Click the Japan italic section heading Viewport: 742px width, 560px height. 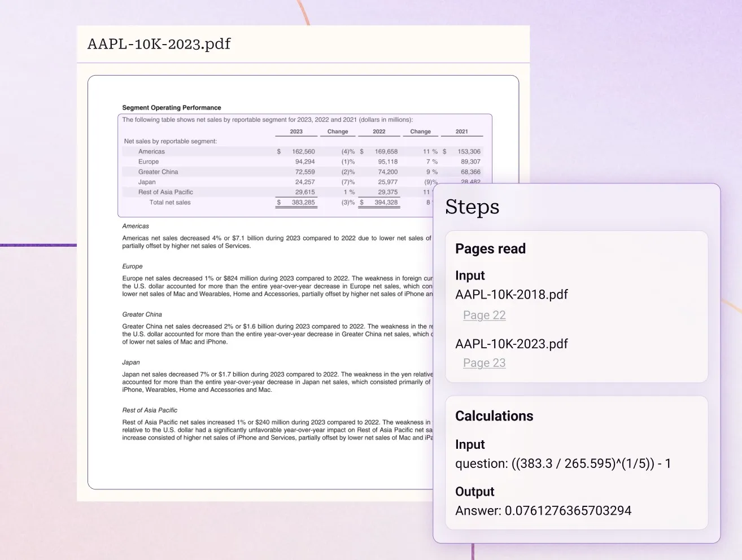131,362
